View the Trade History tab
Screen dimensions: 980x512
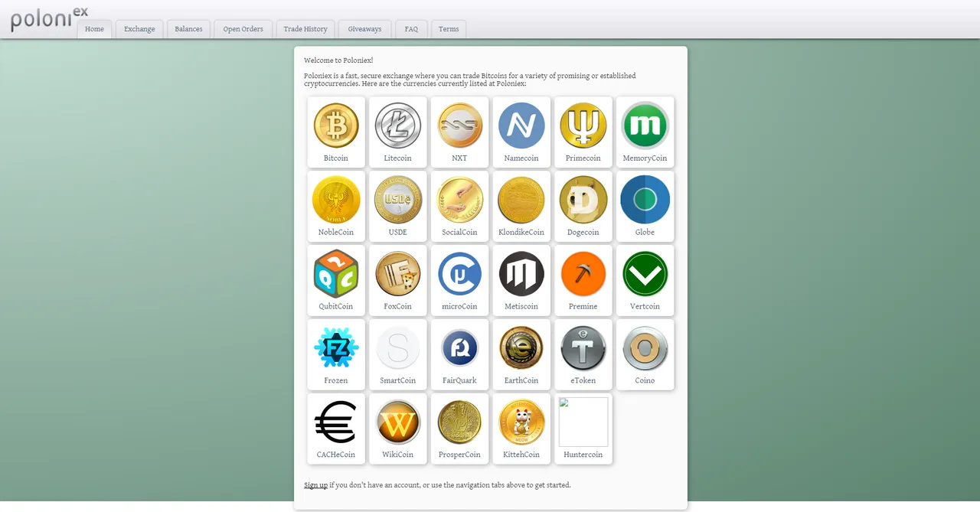305,29
